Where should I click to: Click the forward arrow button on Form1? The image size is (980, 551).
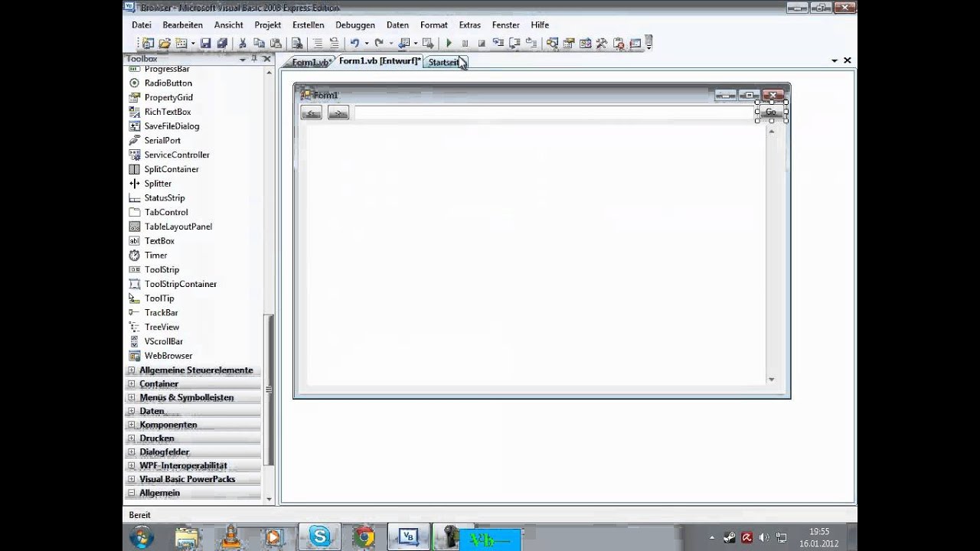tap(338, 113)
